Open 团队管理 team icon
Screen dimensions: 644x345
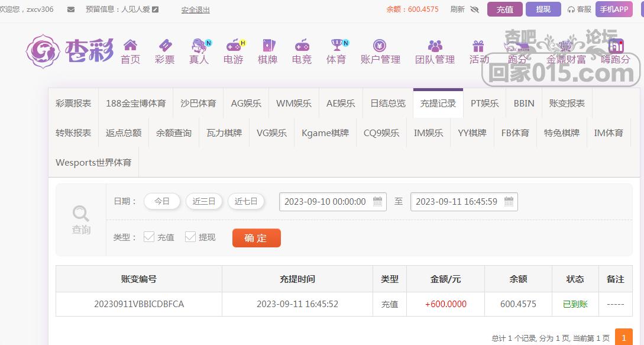(435, 45)
